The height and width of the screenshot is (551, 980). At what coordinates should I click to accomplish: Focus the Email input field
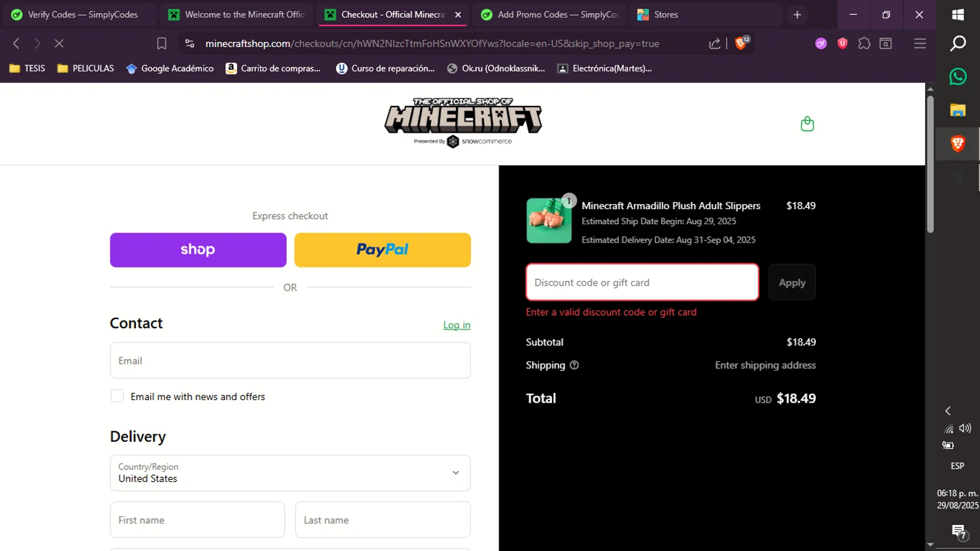[290, 360]
